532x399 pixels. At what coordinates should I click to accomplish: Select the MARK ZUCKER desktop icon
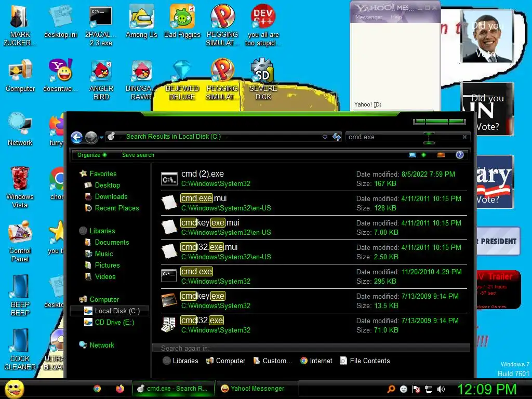coord(20,25)
